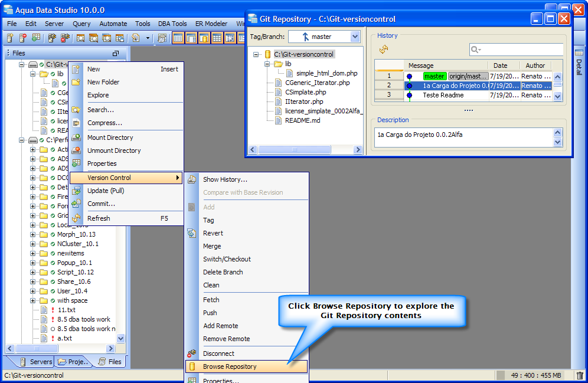The image size is (588, 383).
Task: Click the New file icon in context menu
Action: (76, 69)
